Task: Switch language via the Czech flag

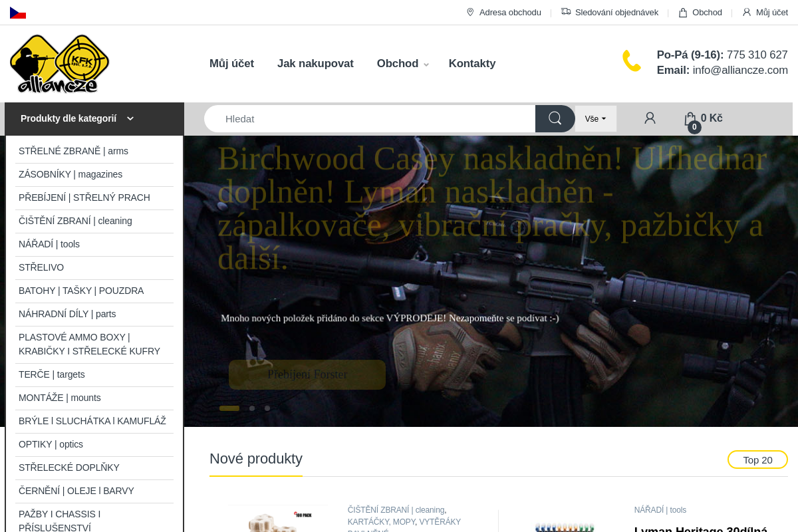Action: [x=17, y=11]
